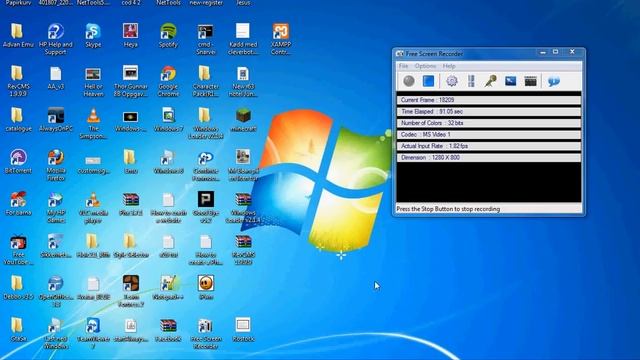Select the 'Current Frame : 18209' row
Image resolution: width=640 pixels, height=360 pixels.
pos(489,100)
